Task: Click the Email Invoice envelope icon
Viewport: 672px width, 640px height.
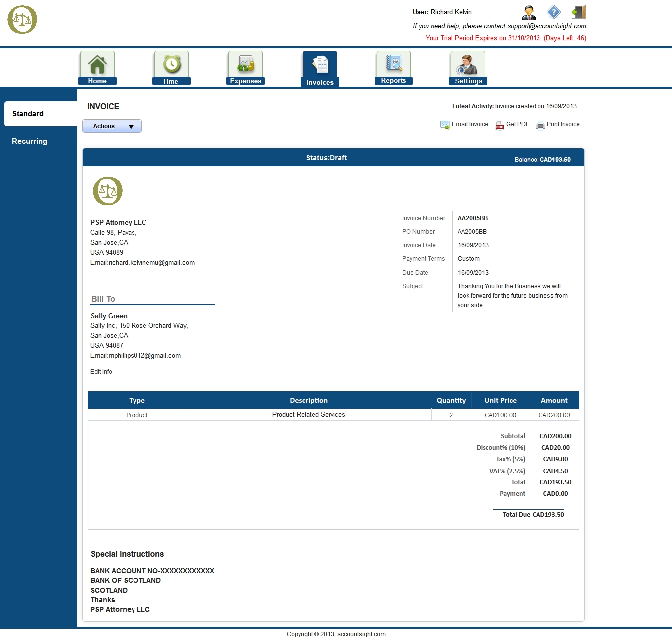Action: click(x=445, y=125)
